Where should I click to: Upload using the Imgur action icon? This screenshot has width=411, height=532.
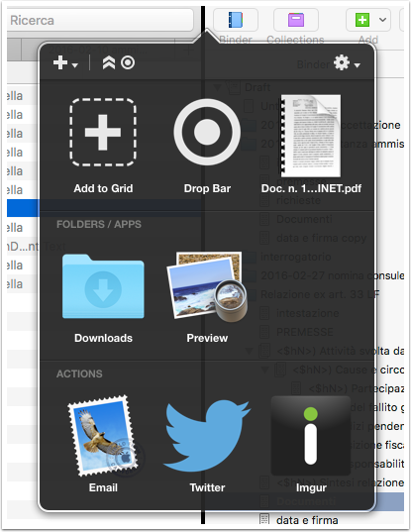tap(311, 436)
